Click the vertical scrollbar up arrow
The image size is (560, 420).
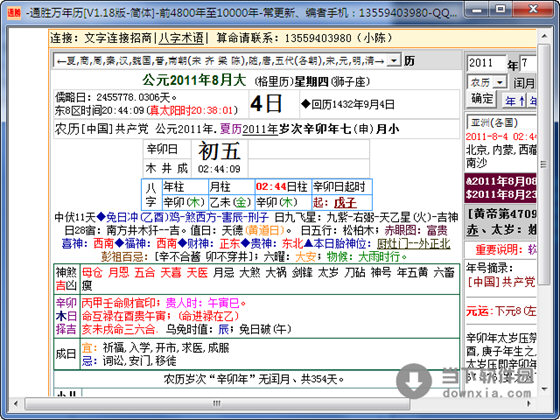[x=544, y=36]
